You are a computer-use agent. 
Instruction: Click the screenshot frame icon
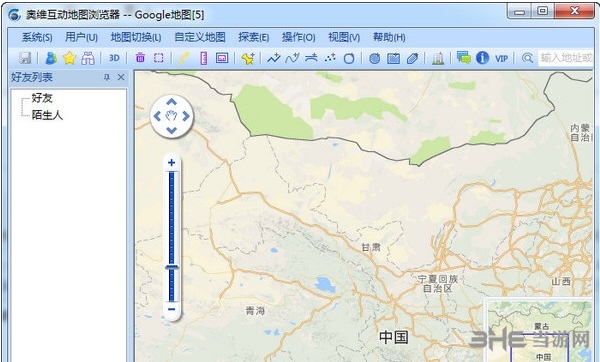pyautogui.click(x=222, y=58)
